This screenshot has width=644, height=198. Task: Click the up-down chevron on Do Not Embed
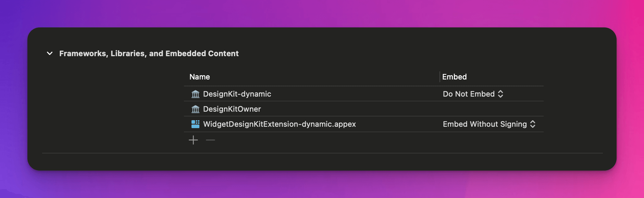(x=501, y=94)
